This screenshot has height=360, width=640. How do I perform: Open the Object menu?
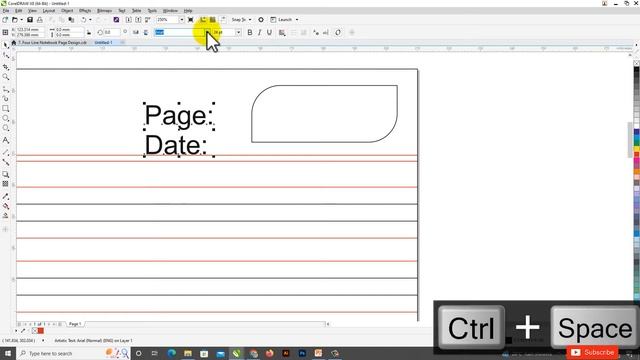coord(67,11)
